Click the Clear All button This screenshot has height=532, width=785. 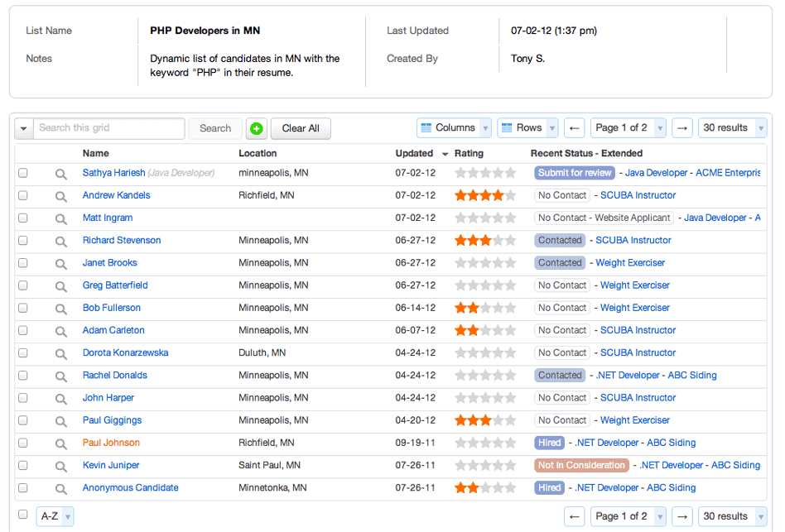click(301, 128)
